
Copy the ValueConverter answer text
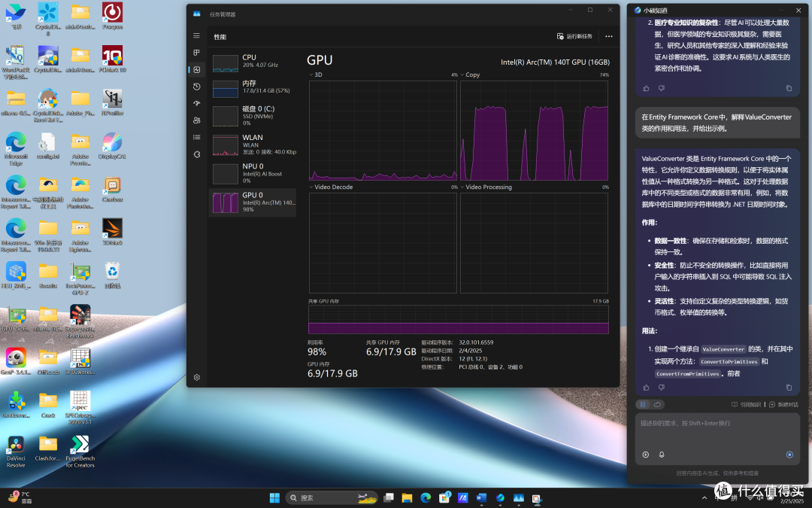(789, 388)
